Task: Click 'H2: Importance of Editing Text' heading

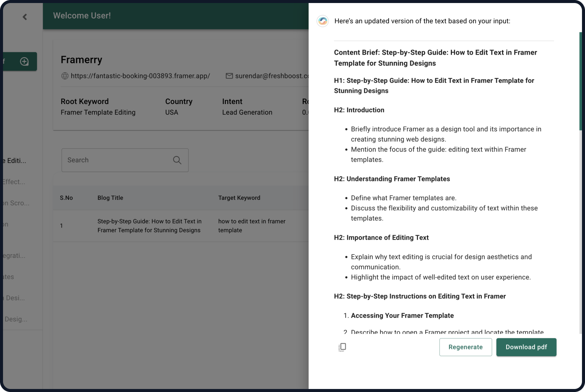Action: [x=381, y=238]
